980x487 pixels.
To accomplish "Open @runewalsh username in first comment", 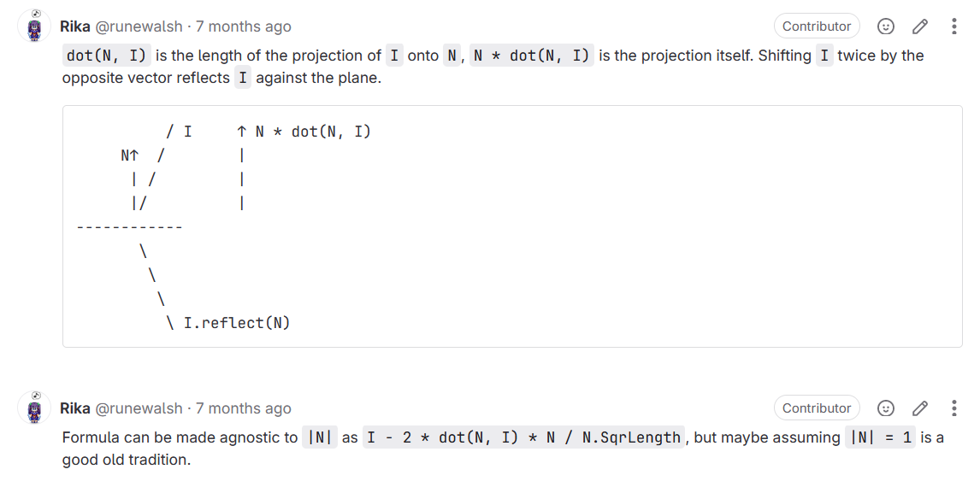I will pyautogui.click(x=139, y=26).
